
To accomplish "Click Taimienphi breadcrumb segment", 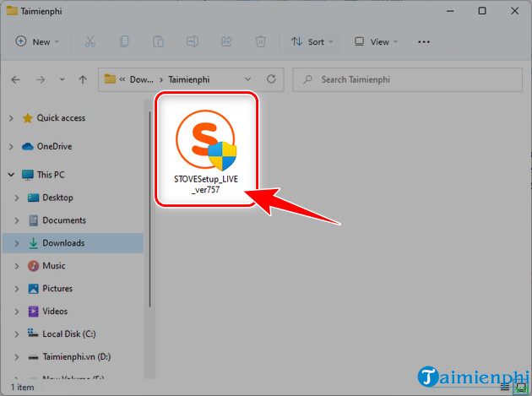I will click(x=189, y=79).
